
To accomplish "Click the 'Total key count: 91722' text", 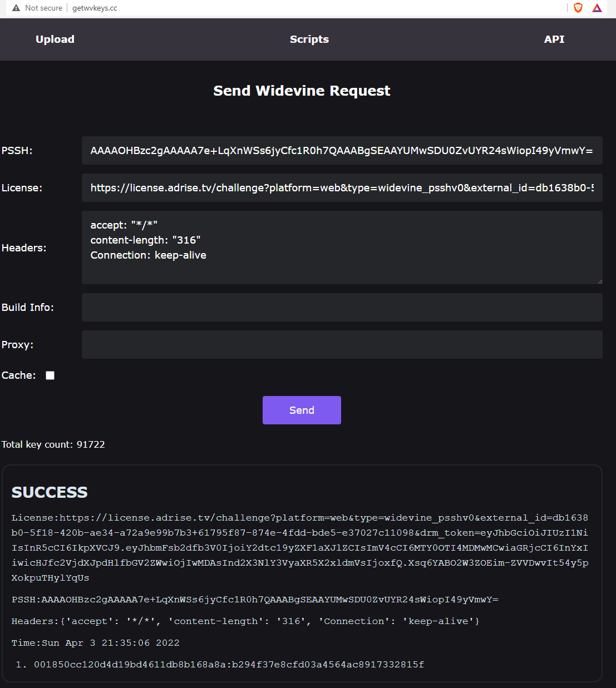I will (x=53, y=444).
